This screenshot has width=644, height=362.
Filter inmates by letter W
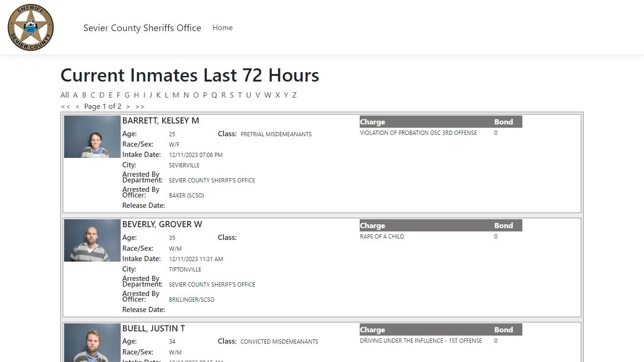coord(268,95)
